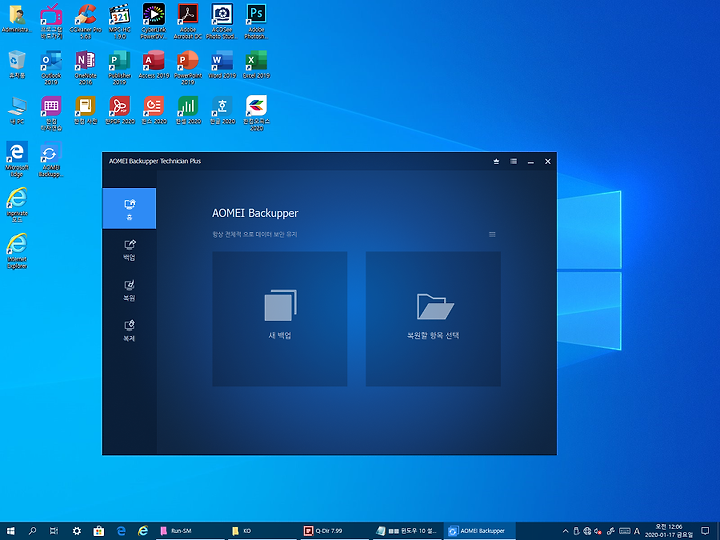Toggle IME input mode indicator A
720x540 pixels.
click(x=637, y=531)
